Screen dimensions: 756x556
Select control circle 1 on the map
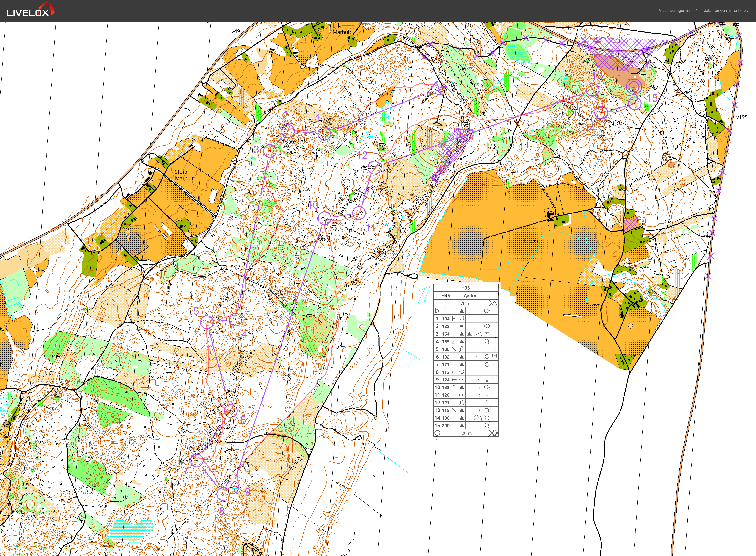coord(325,134)
